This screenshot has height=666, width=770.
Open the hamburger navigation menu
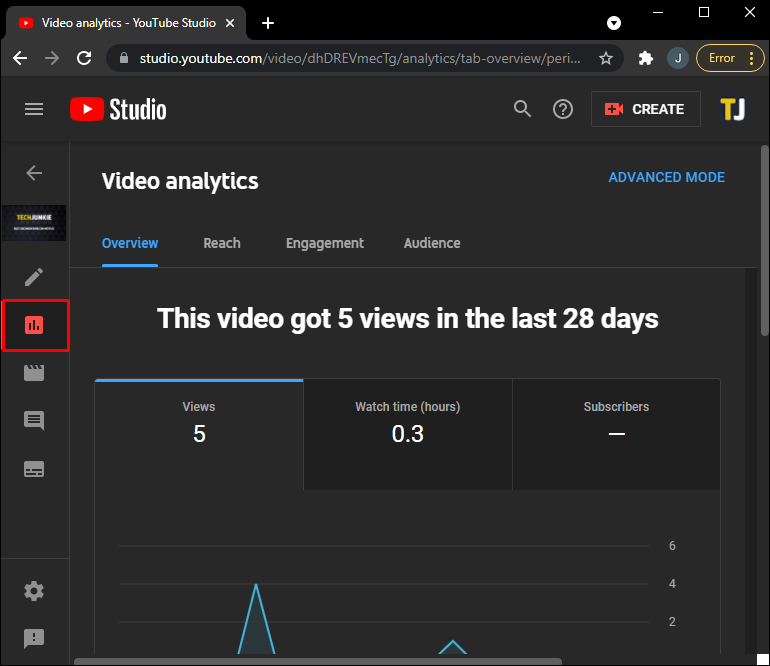pos(34,109)
